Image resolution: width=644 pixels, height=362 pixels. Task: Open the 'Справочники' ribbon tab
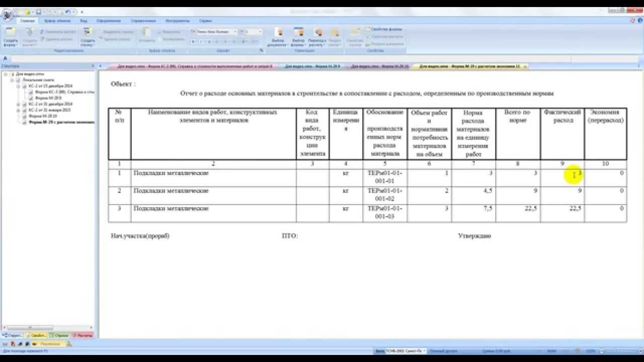[x=143, y=21]
